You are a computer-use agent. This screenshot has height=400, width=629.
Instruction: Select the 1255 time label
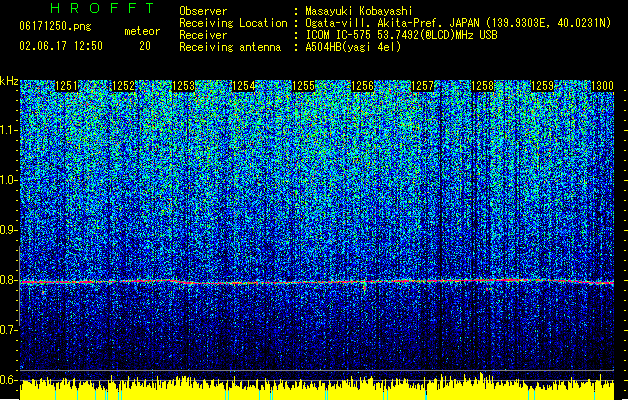click(x=303, y=86)
